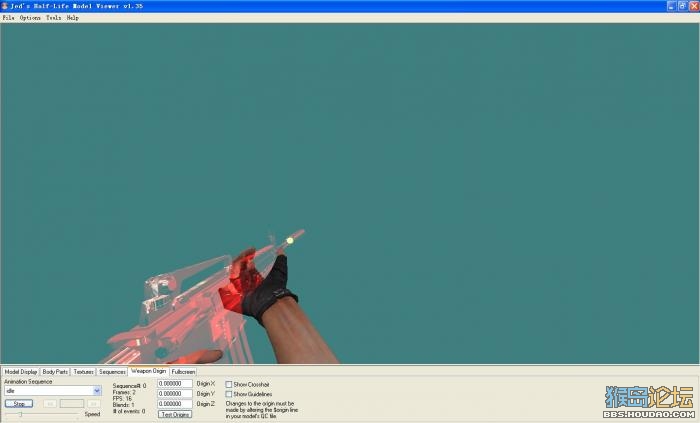
Task: Minimize the Model Viewer window
Action: [671, 6]
